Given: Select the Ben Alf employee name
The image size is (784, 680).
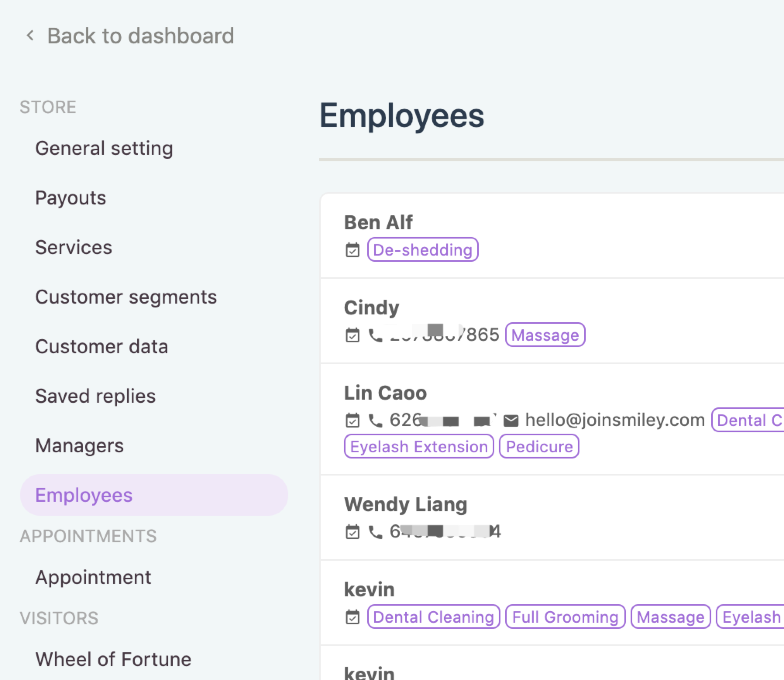Looking at the screenshot, I should [378, 223].
